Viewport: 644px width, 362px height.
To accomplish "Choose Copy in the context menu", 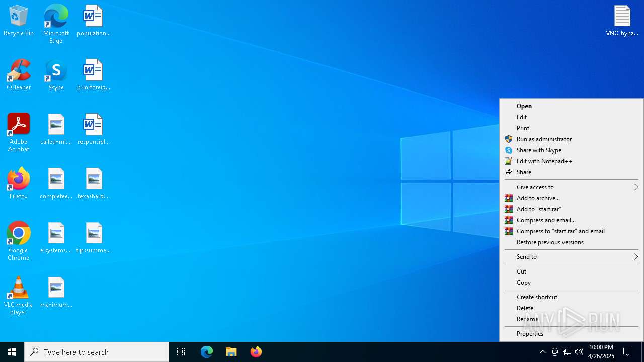I will (x=571, y=283).
